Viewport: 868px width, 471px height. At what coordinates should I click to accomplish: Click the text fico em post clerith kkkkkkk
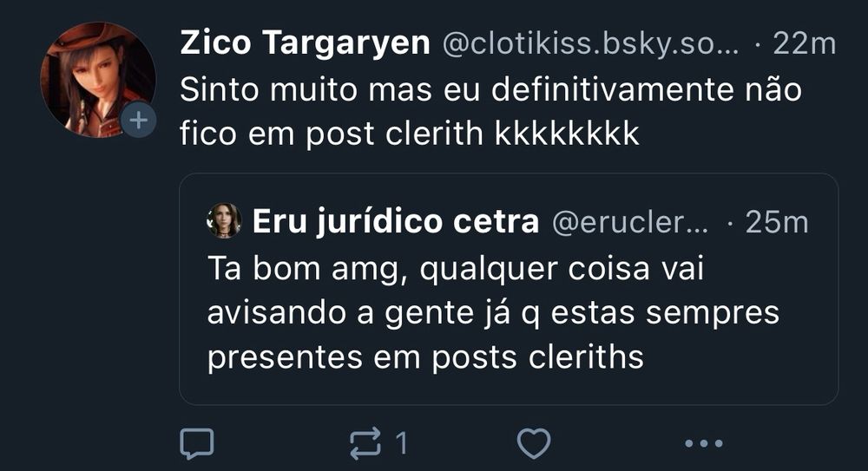(x=410, y=134)
